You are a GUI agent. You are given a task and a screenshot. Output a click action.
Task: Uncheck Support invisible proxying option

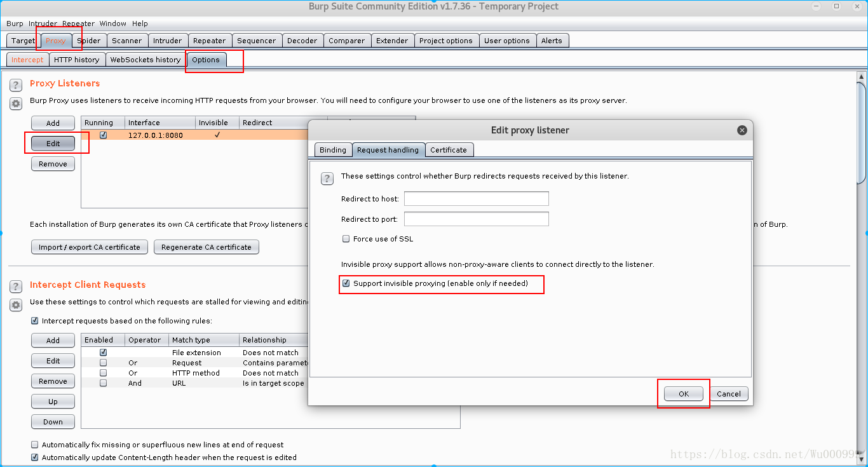(x=346, y=283)
